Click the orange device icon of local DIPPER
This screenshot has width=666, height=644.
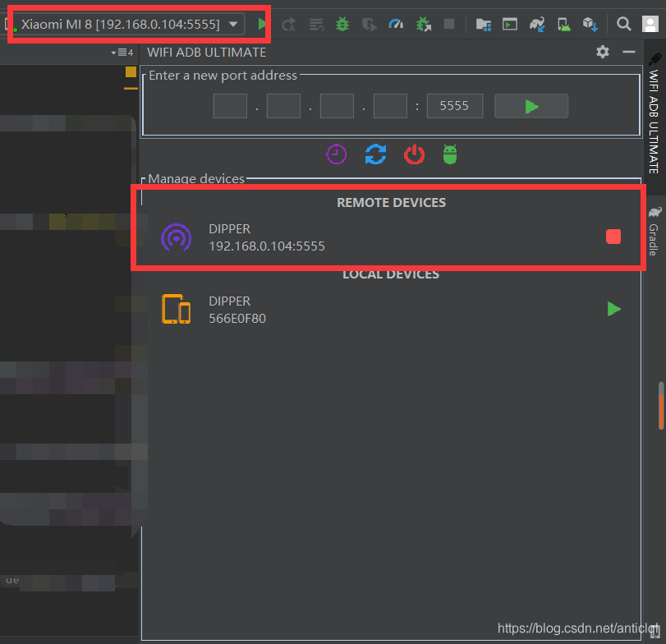[x=177, y=309]
